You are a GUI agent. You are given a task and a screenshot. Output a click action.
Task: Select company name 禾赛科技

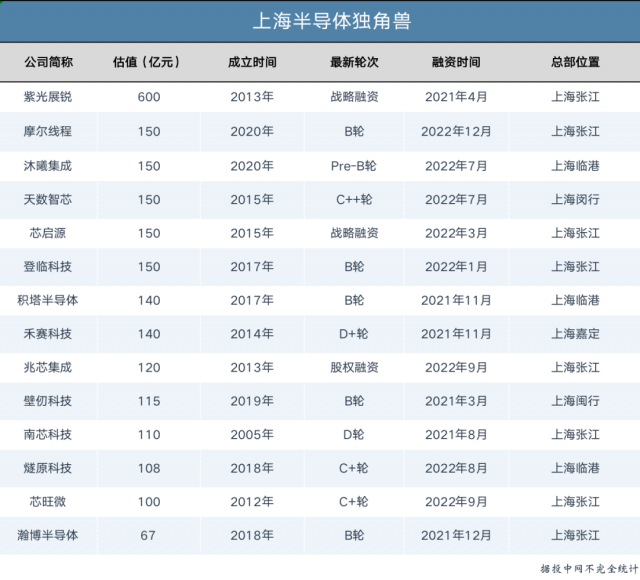(48, 333)
